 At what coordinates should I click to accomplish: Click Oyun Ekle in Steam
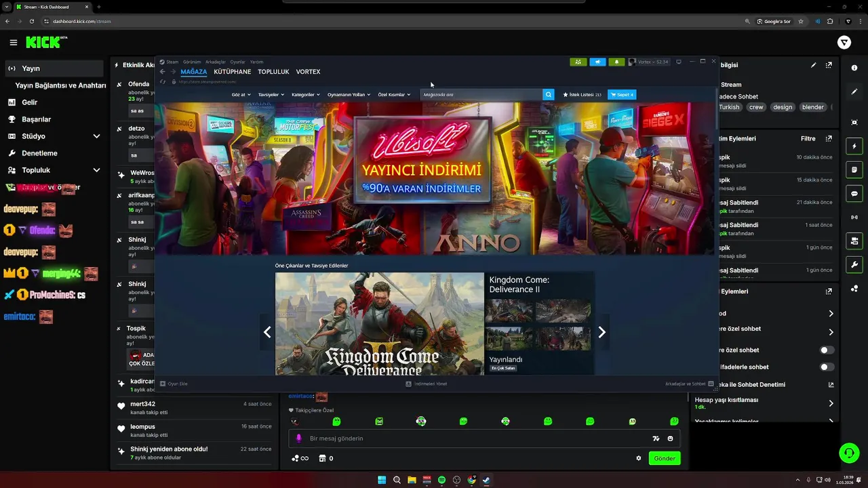(x=174, y=384)
